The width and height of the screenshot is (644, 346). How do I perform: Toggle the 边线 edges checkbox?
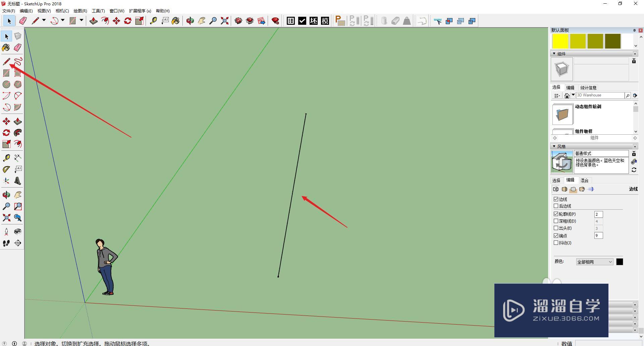click(556, 199)
